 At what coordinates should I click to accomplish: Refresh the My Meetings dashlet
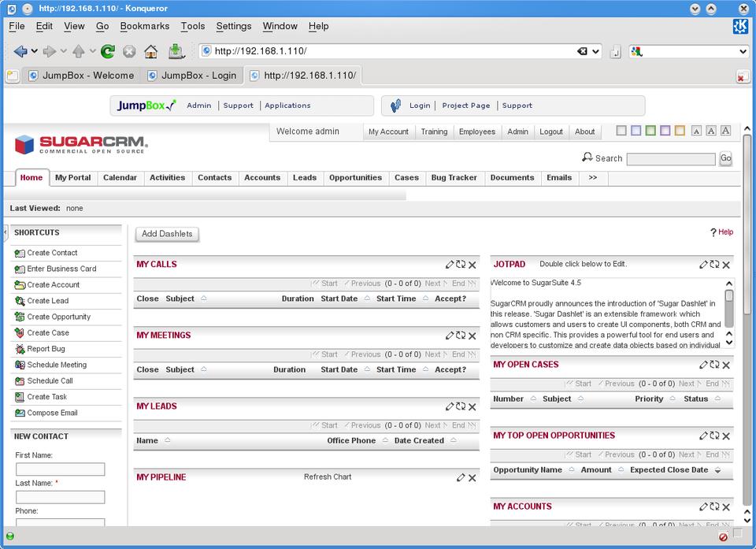coord(461,336)
